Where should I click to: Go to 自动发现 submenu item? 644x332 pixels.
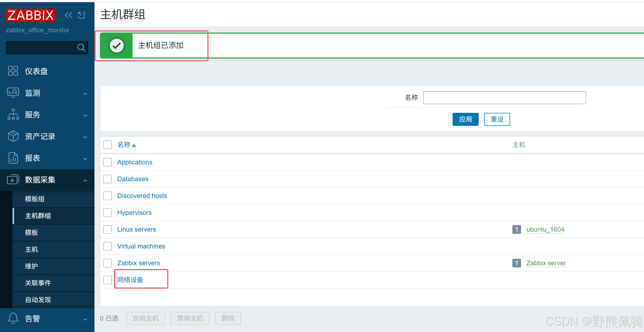(x=38, y=300)
